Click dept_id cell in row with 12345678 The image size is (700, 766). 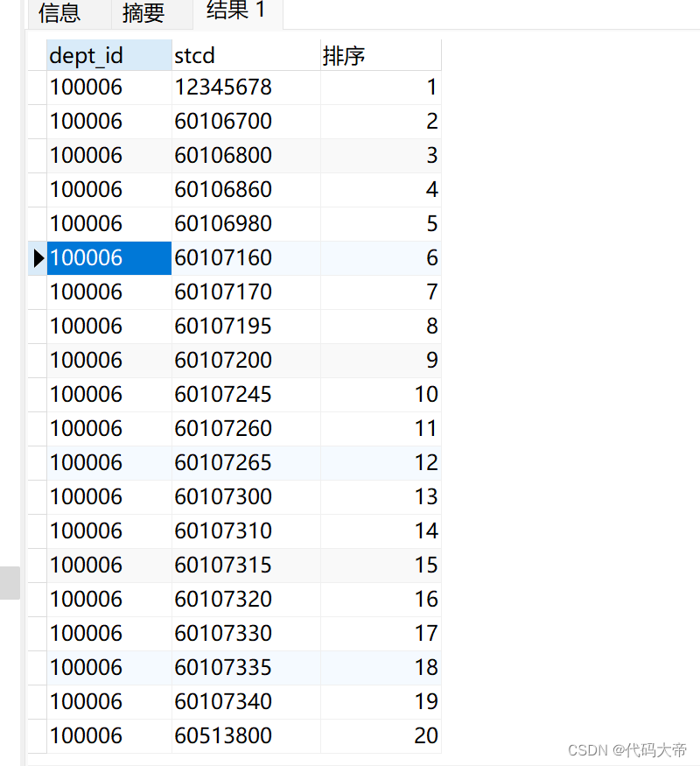point(109,88)
